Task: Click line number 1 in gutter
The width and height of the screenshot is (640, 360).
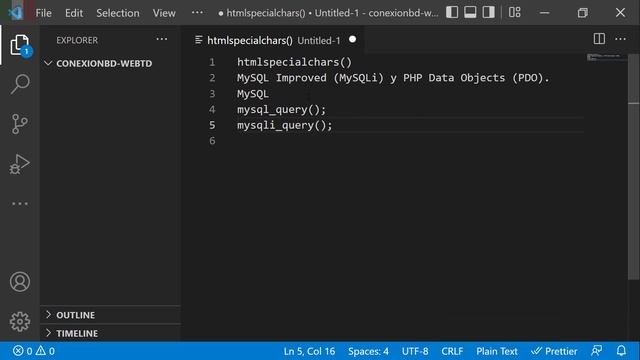Action: (x=212, y=62)
